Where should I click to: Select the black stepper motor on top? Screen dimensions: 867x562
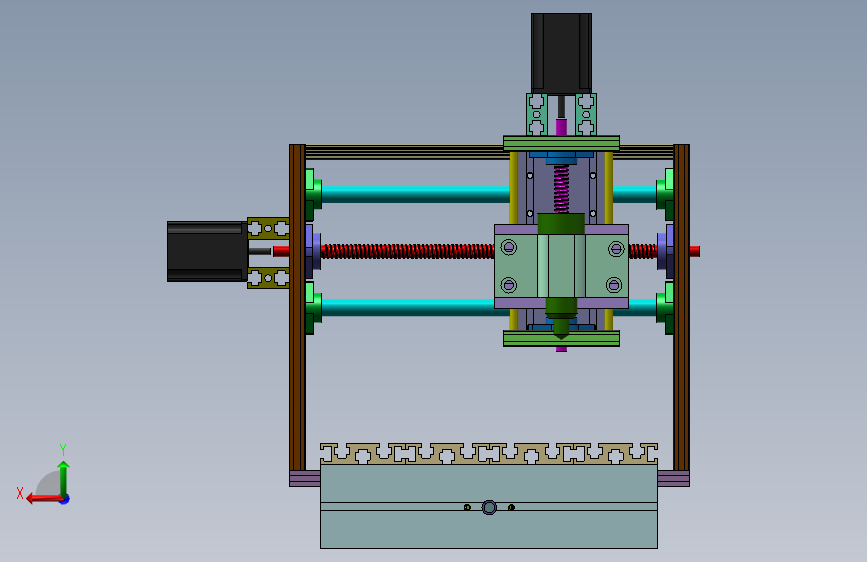pos(561,53)
